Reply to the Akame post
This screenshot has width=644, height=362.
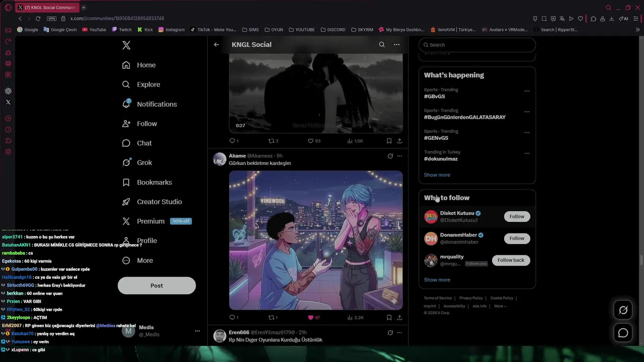(234, 317)
